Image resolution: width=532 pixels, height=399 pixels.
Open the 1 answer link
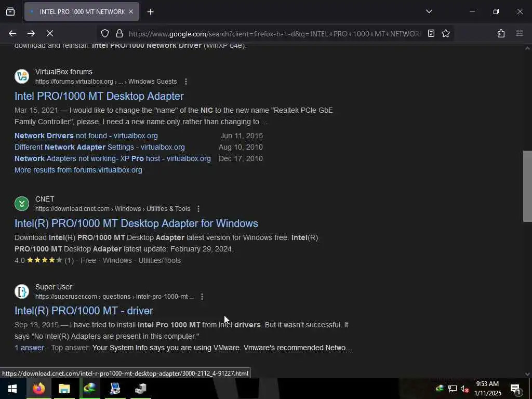click(x=29, y=348)
